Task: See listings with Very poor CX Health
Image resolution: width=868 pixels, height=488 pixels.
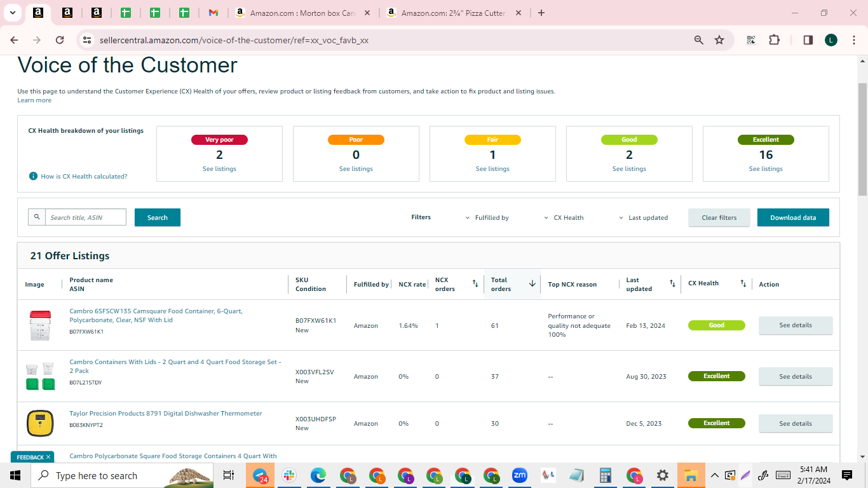Action: pyautogui.click(x=219, y=169)
